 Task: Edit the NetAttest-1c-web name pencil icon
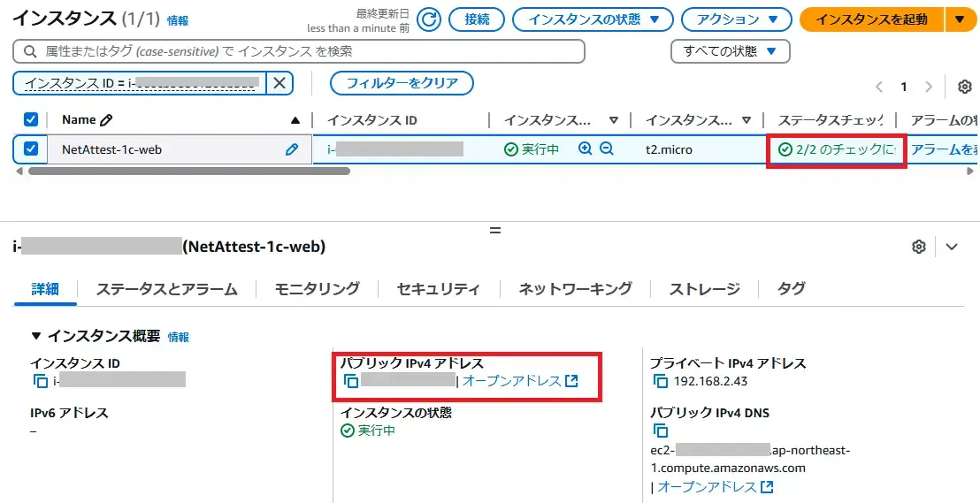(x=292, y=149)
